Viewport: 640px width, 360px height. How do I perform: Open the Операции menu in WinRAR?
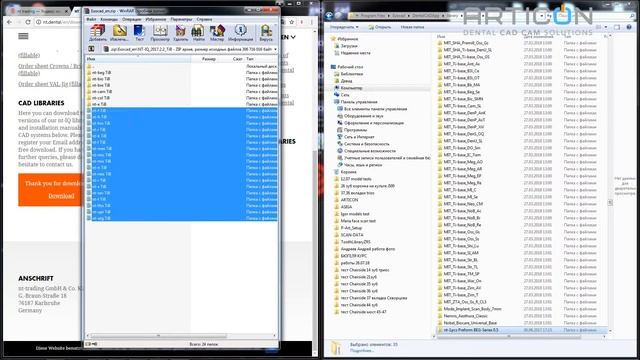131,19
